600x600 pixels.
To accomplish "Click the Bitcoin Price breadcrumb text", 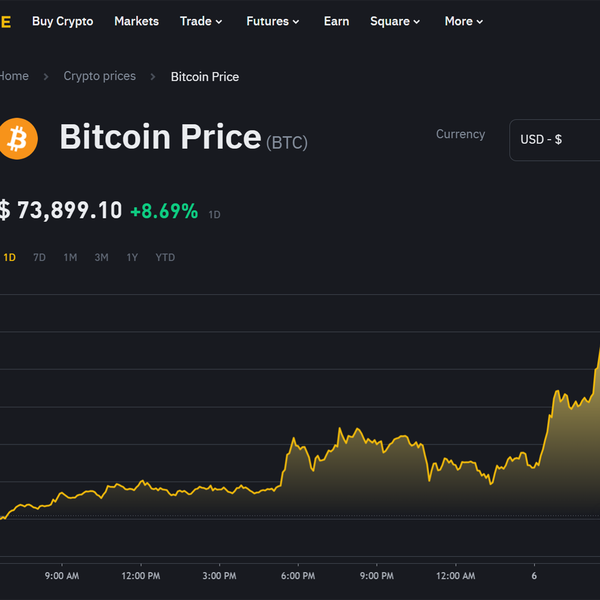I will 205,76.
